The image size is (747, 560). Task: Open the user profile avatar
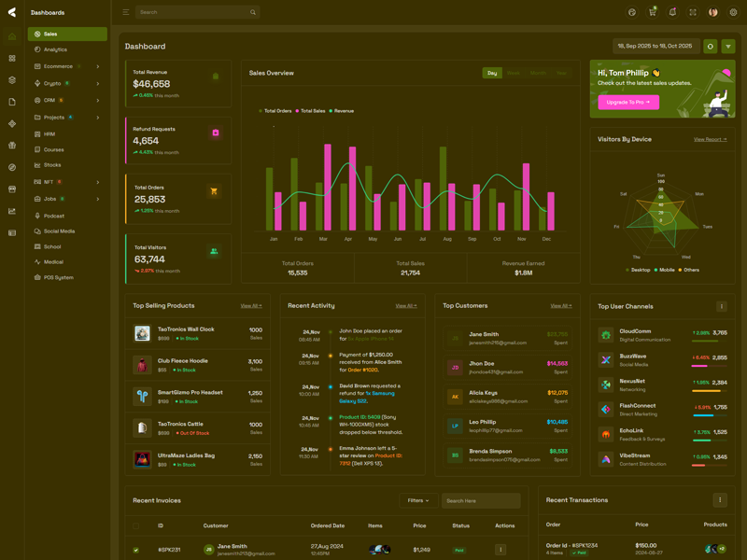click(x=713, y=12)
